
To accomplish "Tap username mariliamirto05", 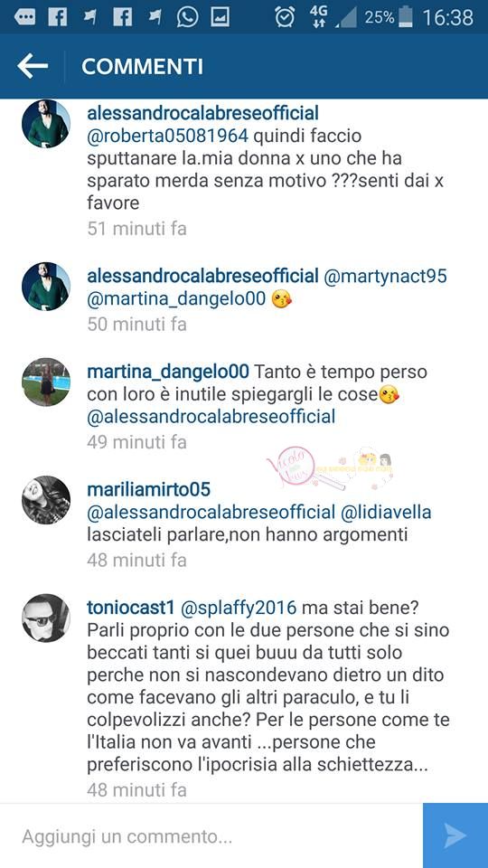I will [149, 490].
